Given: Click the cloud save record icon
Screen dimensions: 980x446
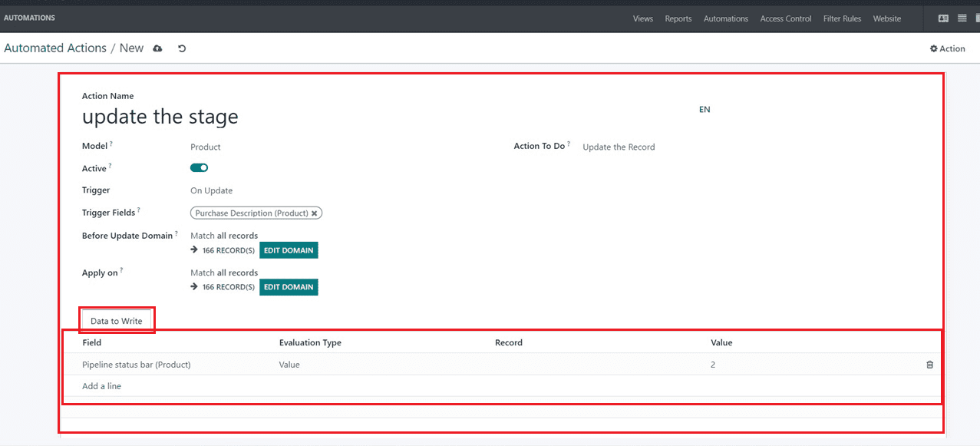Looking at the screenshot, I should pyautogui.click(x=157, y=48).
